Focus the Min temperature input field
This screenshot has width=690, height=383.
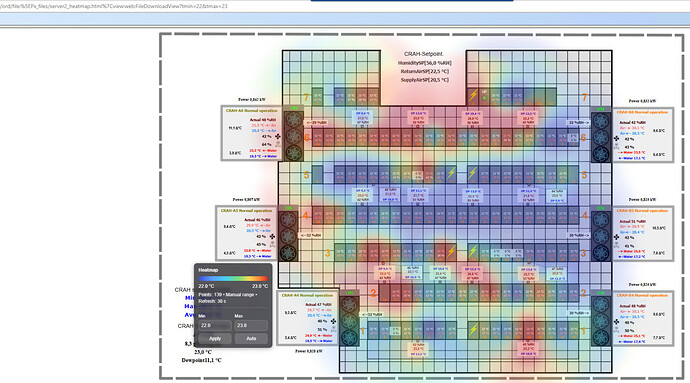click(215, 325)
